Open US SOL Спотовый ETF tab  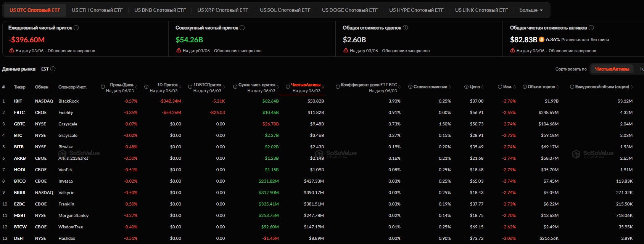(x=285, y=10)
